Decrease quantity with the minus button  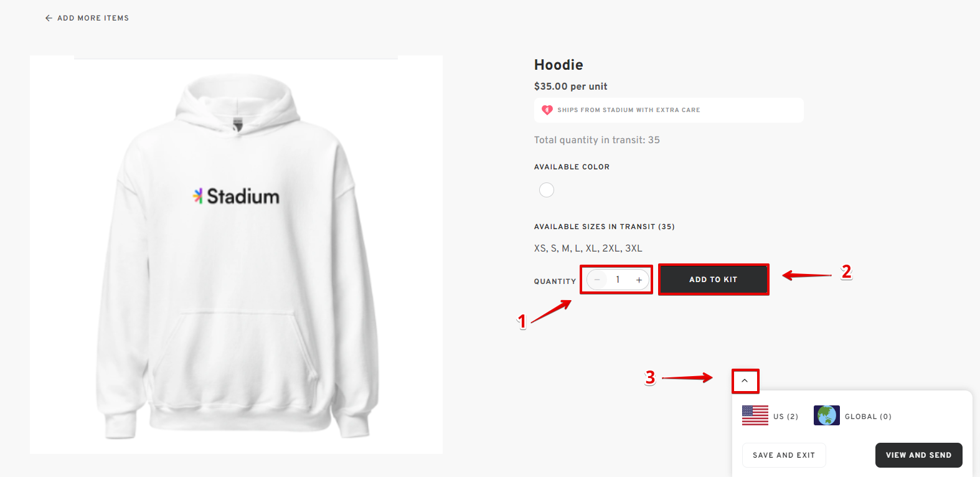pyautogui.click(x=597, y=280)
